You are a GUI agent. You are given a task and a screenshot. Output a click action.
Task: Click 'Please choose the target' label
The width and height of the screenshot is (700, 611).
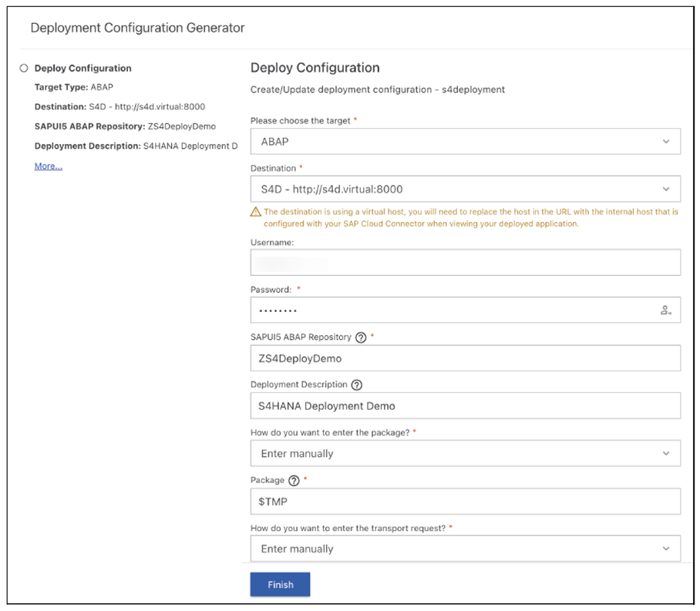301,121
